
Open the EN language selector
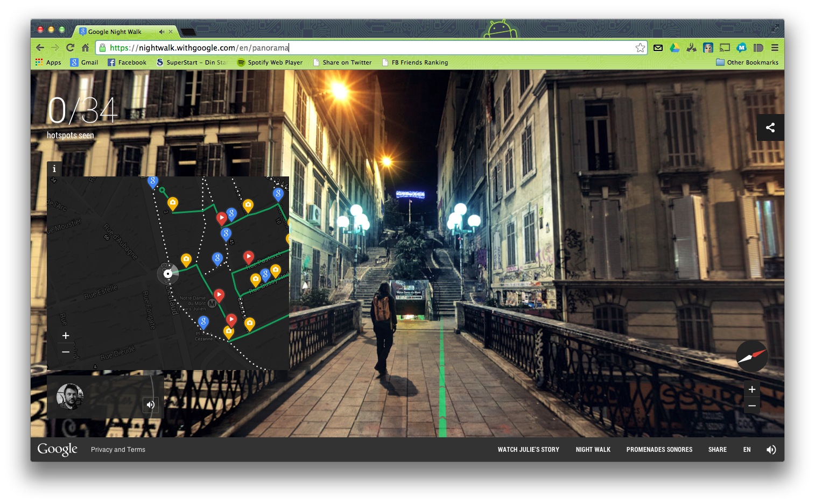click(747, 449)
